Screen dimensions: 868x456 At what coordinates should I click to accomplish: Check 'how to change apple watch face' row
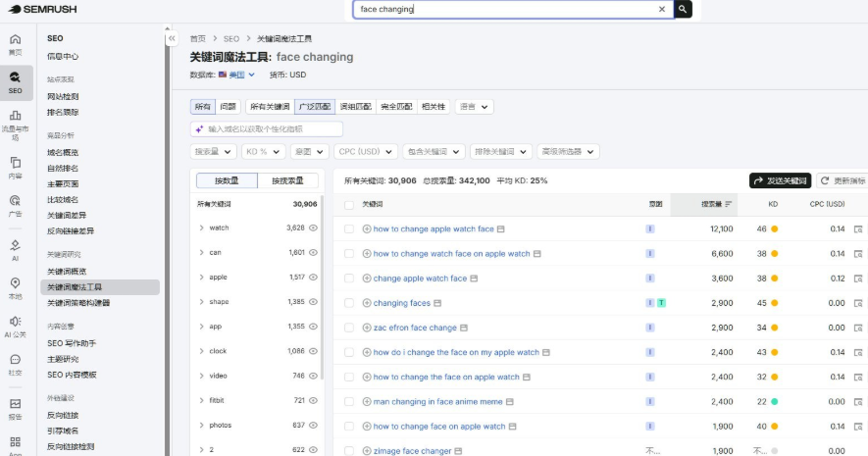click(349, 228)
